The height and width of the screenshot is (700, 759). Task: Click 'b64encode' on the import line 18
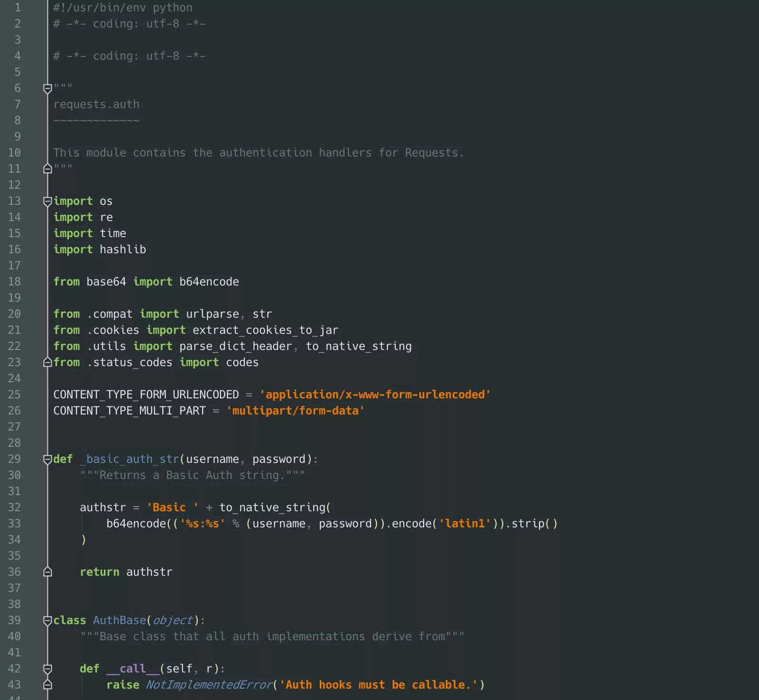(x=209, y=282)
